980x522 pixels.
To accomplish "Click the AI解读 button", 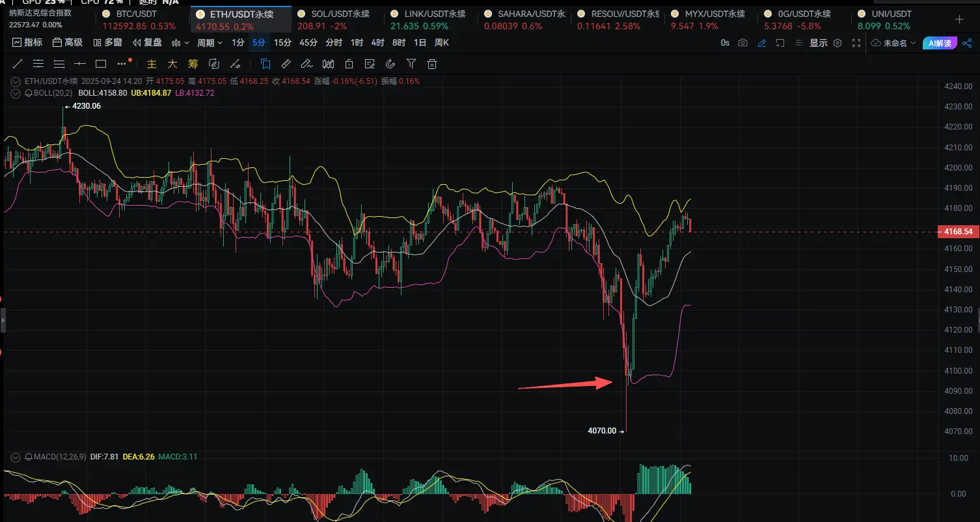I will pyautogui.click(x=939, y=43).
